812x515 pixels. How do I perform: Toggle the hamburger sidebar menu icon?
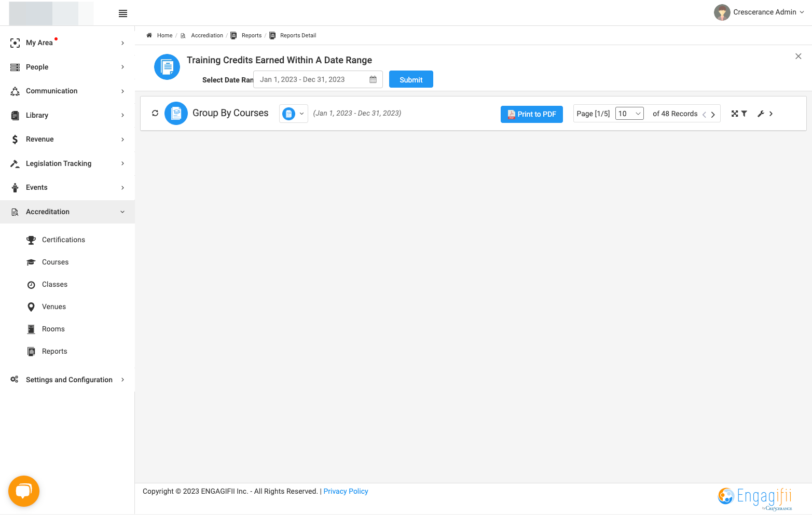(123, 13)
